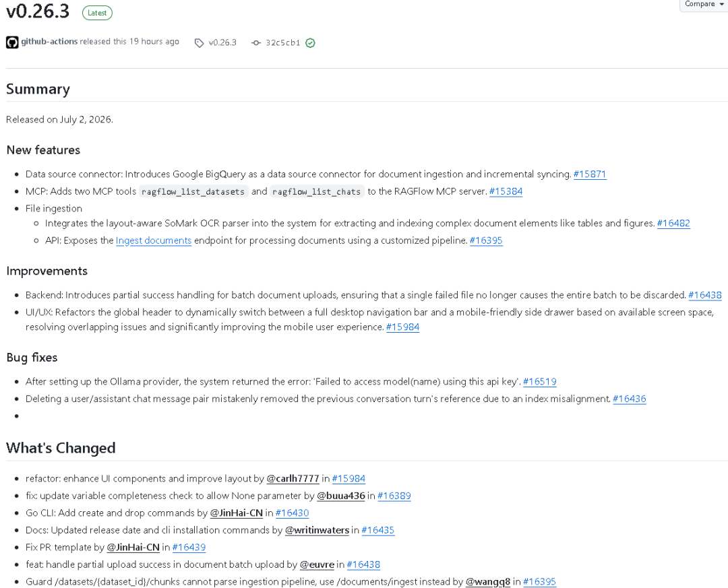This screenshot has width=728, height=588.
Task: Click the commit icon next to 32c5cb1
Action: point(256,42)
